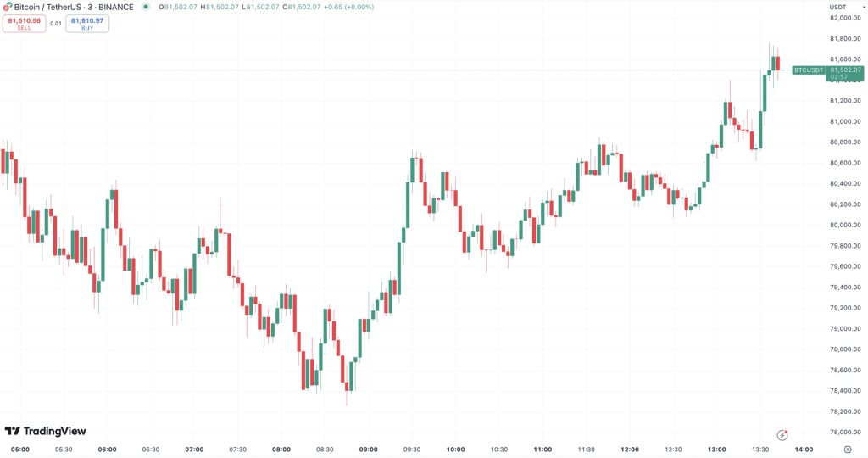The height and width of the screenshot is (458, 868).
Task: Click the 0.01 spread value
Action: pyautogui.click(x=56, y=23)
